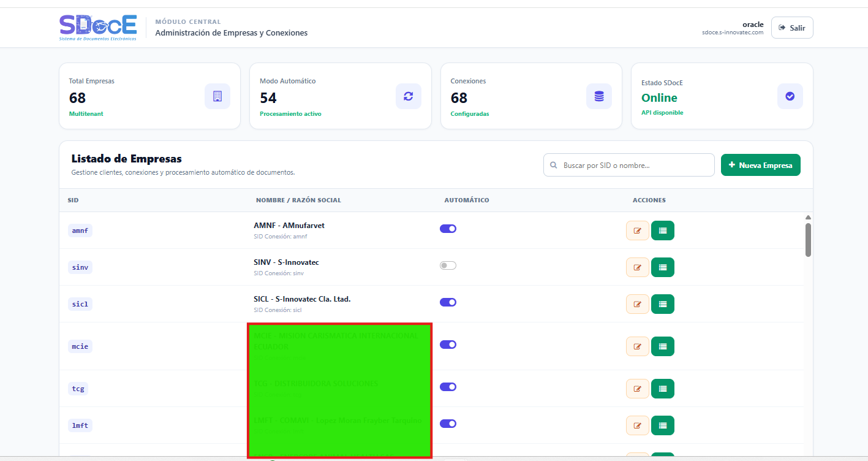
Task: Select the 'amnf' SID badge
Action: (80, 230)
